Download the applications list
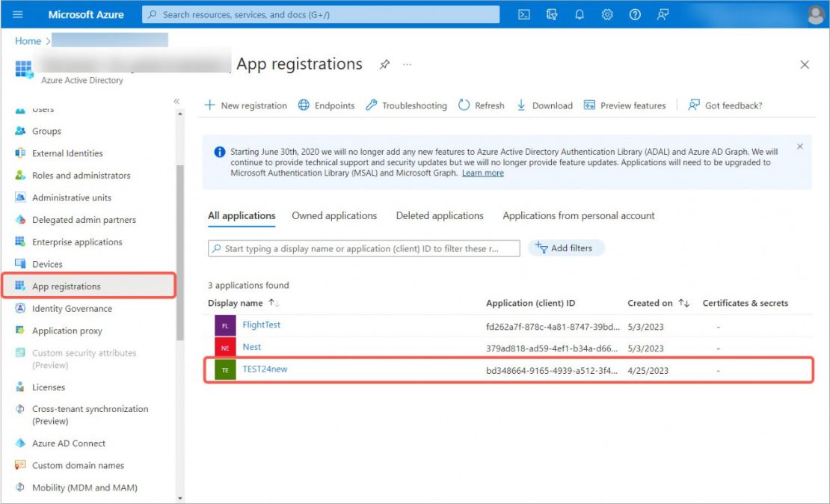This screenshot has width=830, height=504. 544,105
